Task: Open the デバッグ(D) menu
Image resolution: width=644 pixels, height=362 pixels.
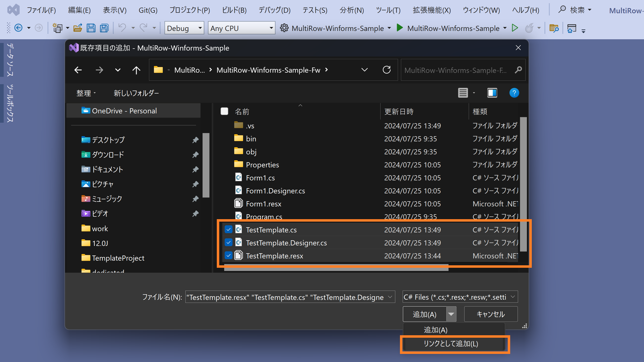Action: (x=274, y=10)
